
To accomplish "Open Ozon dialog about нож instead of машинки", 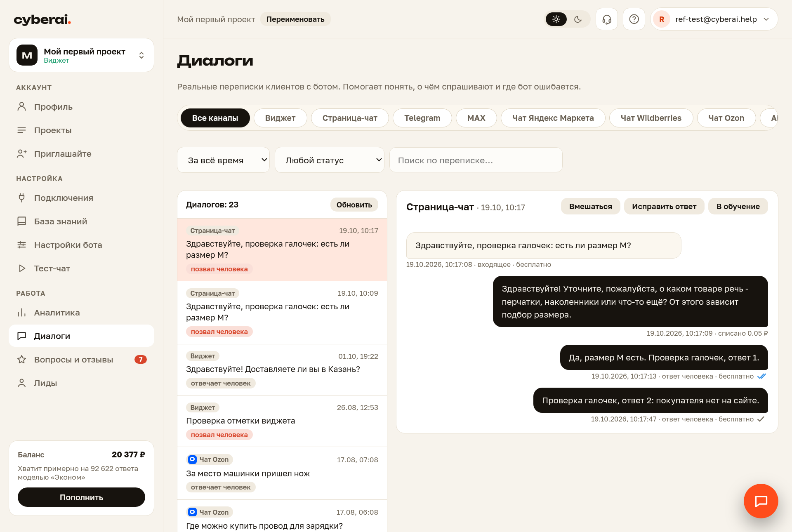I will 282,473.
